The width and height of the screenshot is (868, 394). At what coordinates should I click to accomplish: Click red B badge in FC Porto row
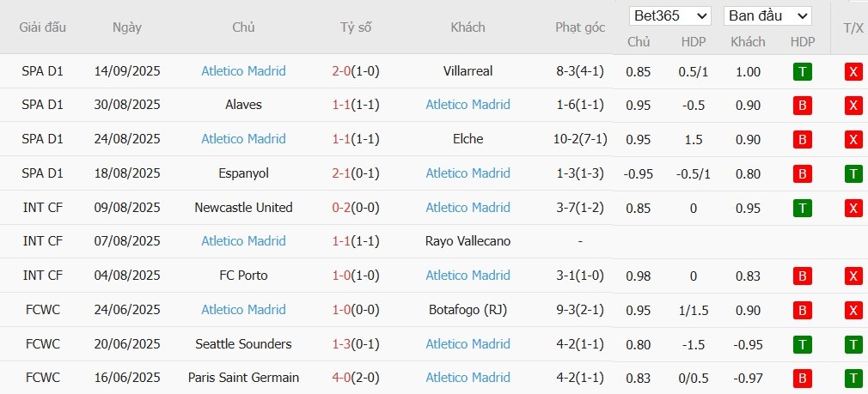click(x=803, y=276)
